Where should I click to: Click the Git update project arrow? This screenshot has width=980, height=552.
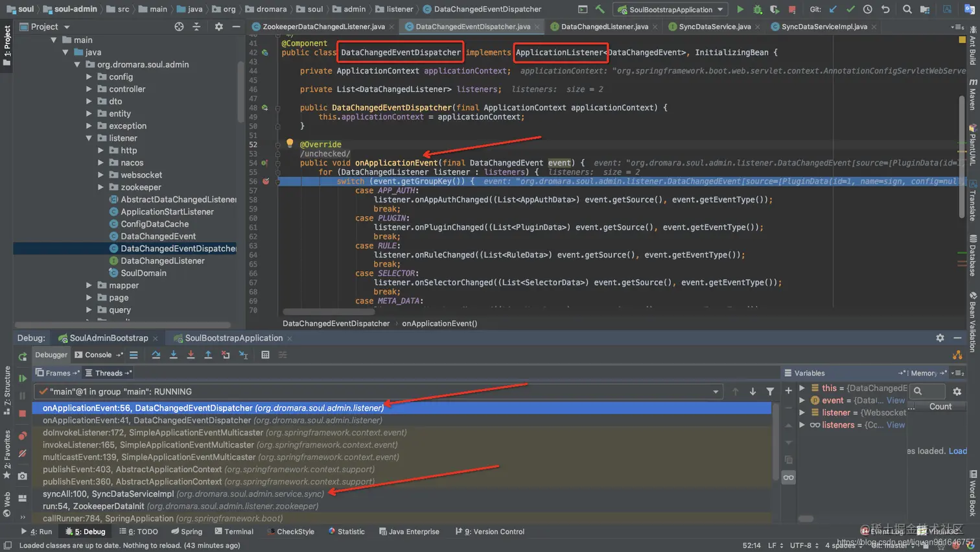[x=833, y=10]
